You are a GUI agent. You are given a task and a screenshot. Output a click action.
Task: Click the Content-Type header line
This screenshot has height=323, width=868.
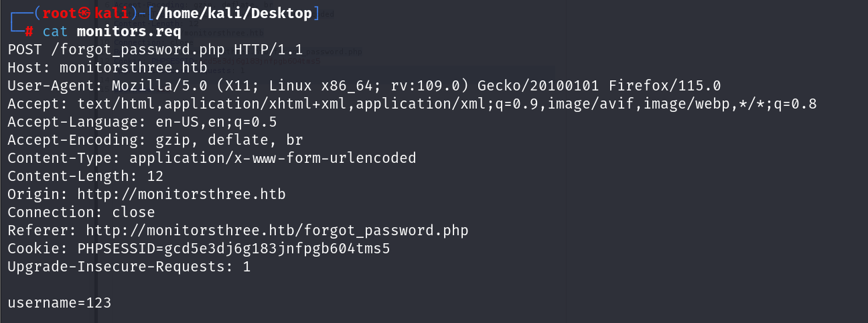click(212, 158)
